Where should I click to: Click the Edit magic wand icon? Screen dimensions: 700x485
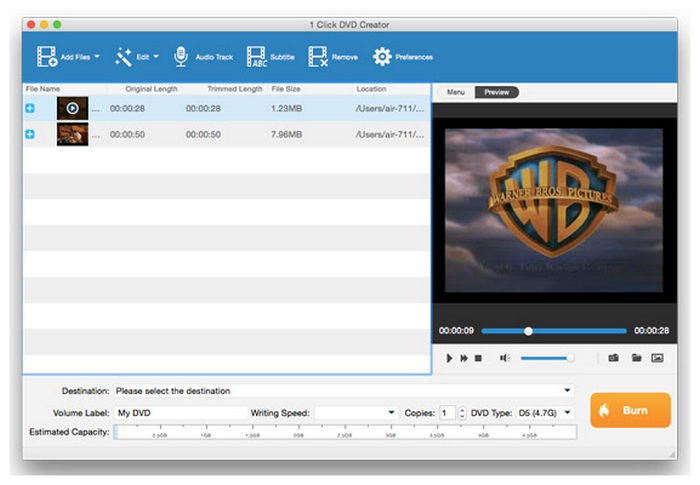(x=123, y=57)
